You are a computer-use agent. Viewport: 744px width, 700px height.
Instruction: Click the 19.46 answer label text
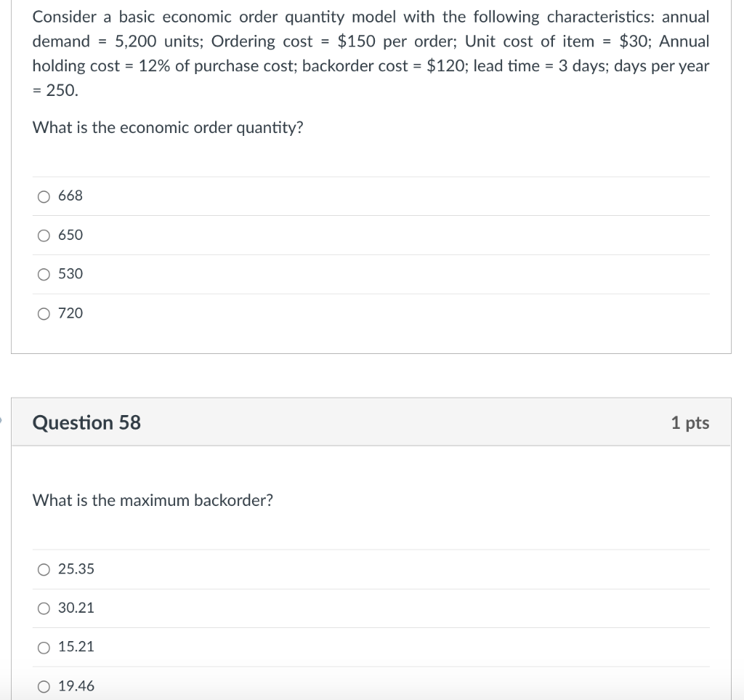point(76,685)
